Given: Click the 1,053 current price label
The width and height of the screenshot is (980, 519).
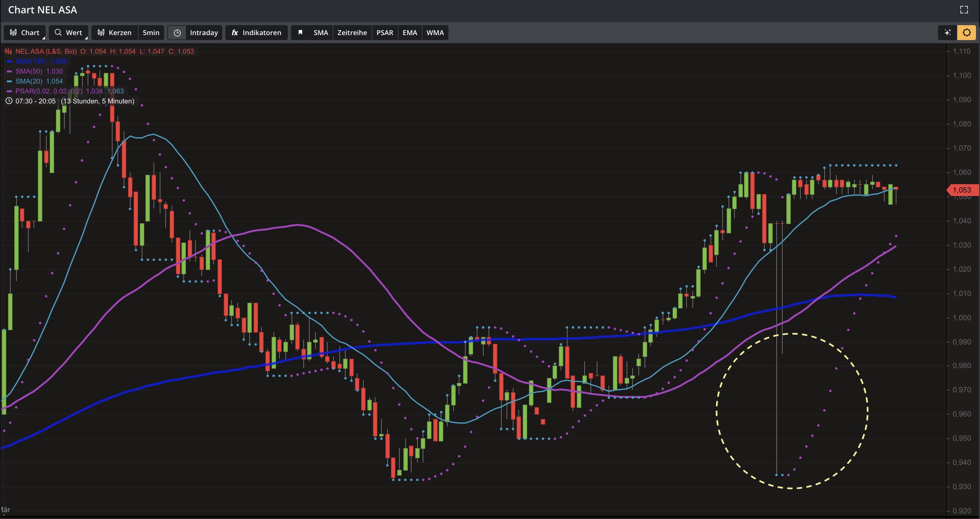Looking at the screenshot, I should (x=961, y=190).
